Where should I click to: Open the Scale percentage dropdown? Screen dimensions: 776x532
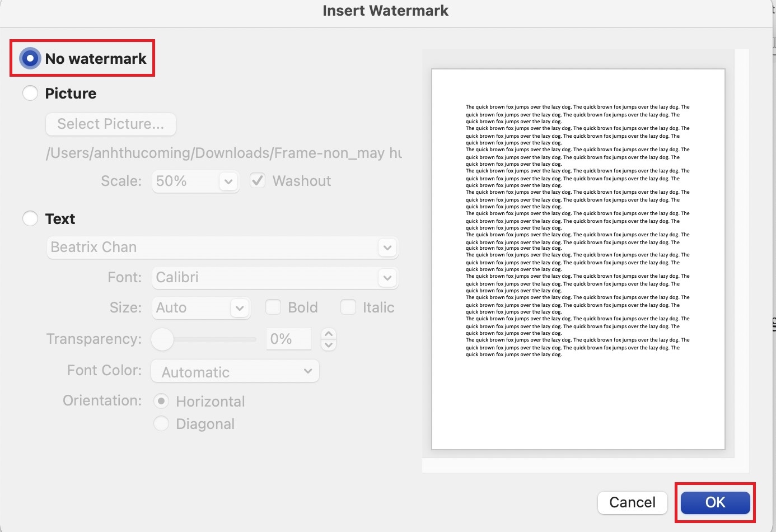tap(228, 181)
